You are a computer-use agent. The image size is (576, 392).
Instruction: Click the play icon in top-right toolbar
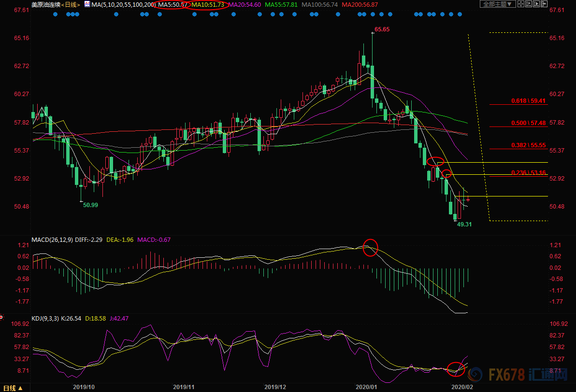pos(537,4)
